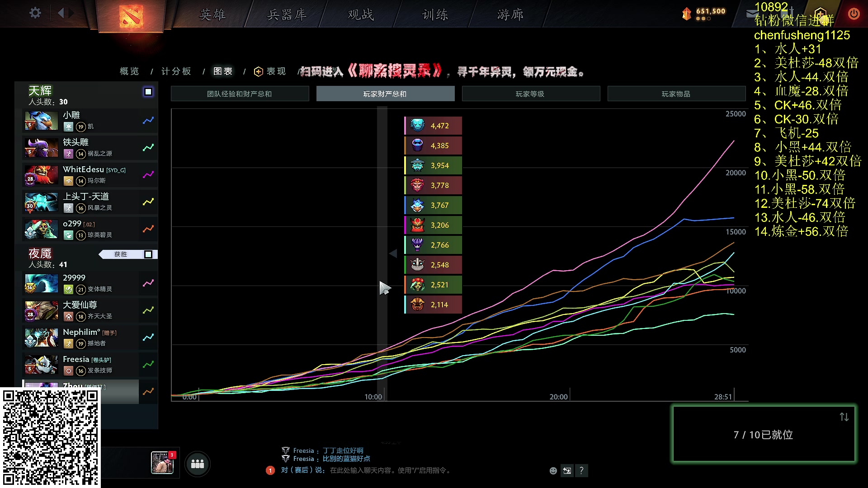Toggle graph line for Nephilim°
Viewport: 868px width, 488px height.
tap(148, 338)
